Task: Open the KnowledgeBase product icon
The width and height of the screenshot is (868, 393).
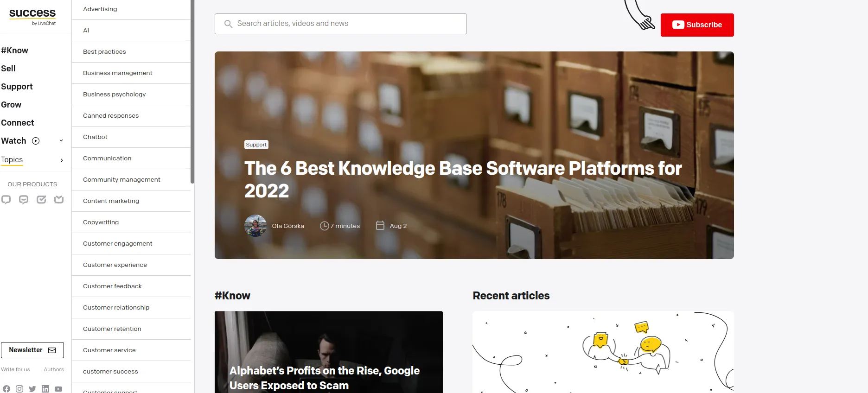Action: click(x=59, y=200)
